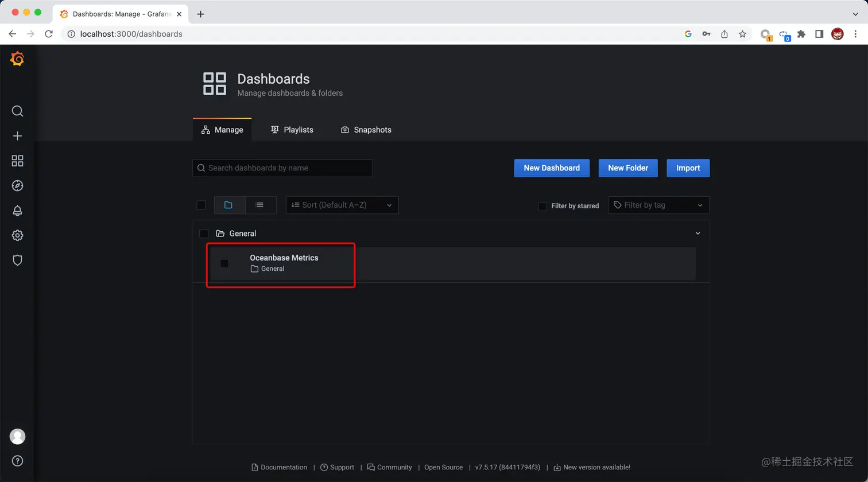This screenshot has height=482, width=868.
Task: Click the Import button
Action: 688,168
